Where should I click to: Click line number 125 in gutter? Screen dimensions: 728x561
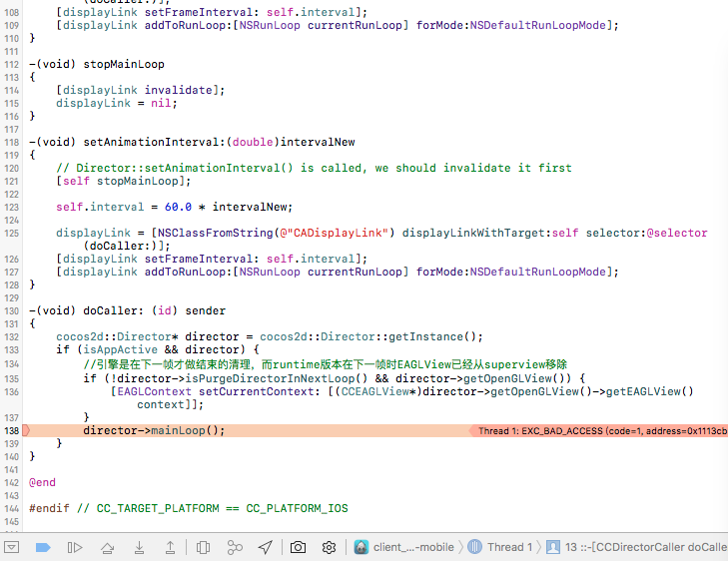[12, 234]
